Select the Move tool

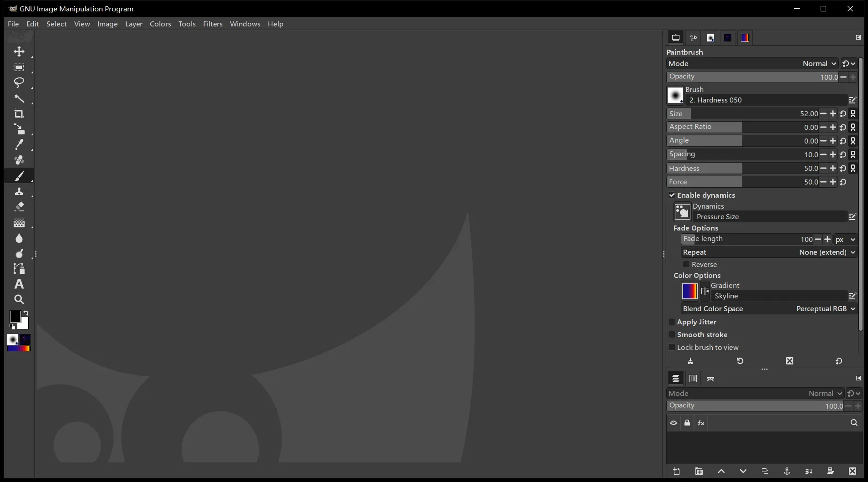(19, 51)
